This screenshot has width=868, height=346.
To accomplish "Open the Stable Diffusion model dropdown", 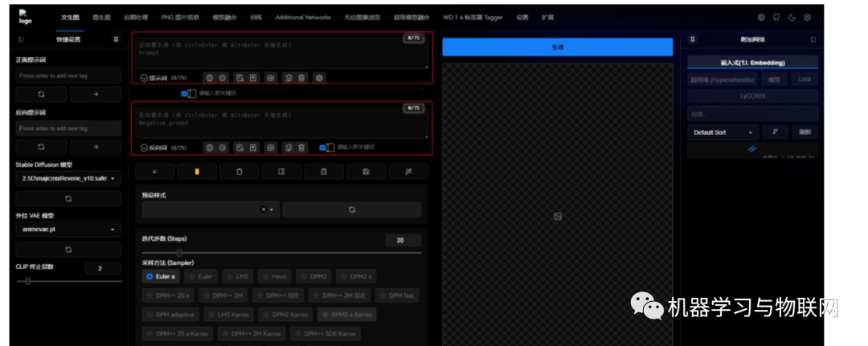I will click(x=68, y=178).
